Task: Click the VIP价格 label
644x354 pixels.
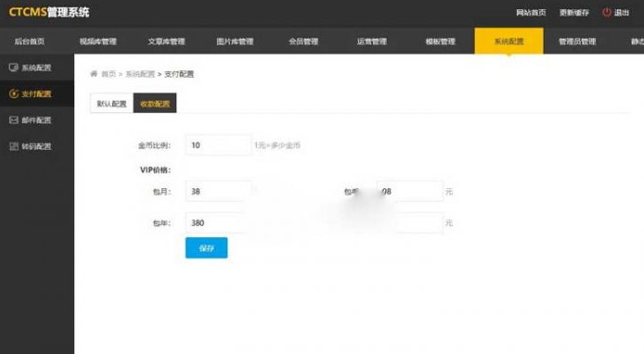Action: click(155, 170)
